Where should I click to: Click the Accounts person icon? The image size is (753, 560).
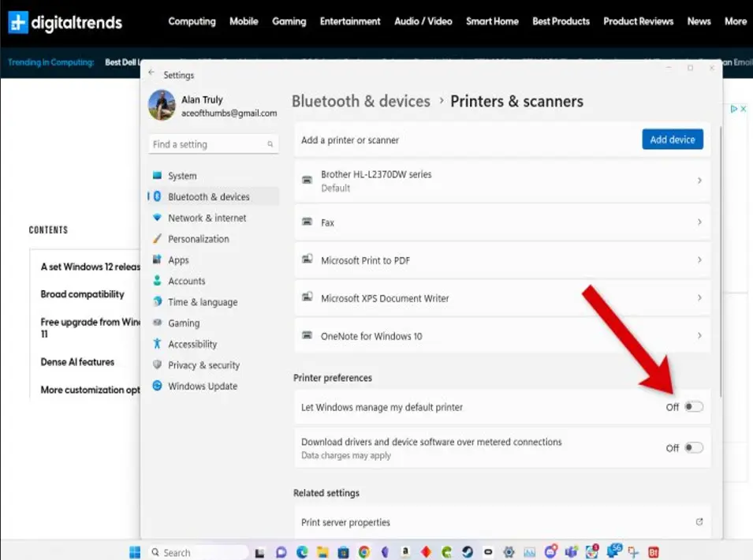pyautogui.click(x=157, y=281)
